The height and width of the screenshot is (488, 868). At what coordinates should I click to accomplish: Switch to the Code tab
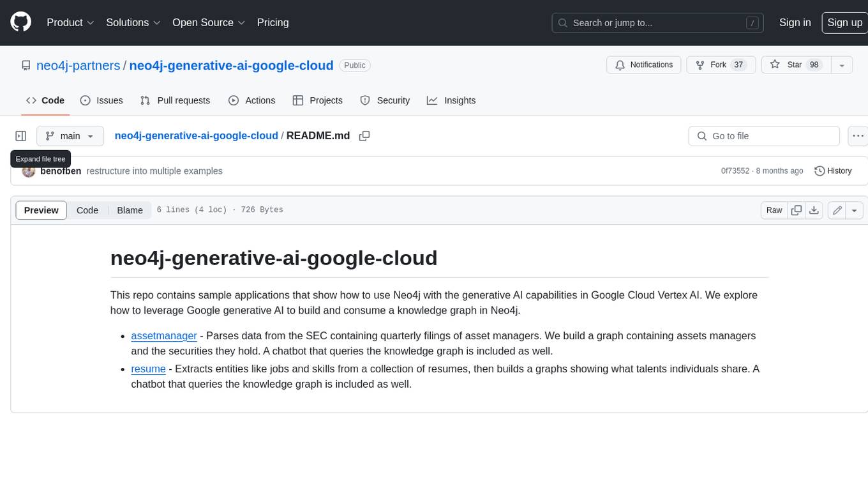click(45, 100)
